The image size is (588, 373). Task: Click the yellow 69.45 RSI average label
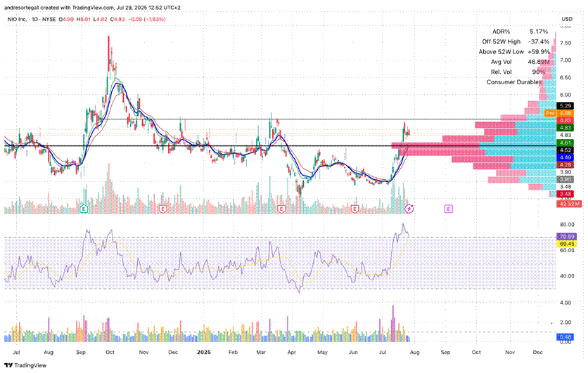567,244
